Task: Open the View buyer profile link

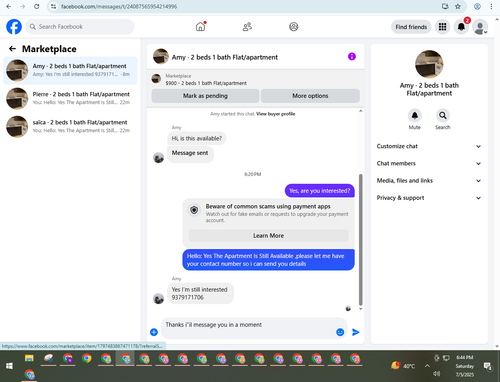Action: [x=276, y=114]
